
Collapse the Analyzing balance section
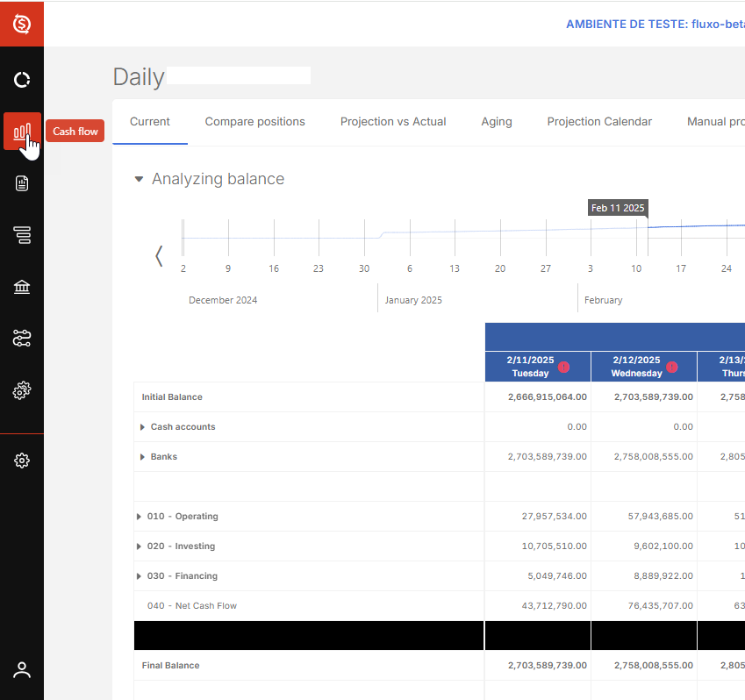139,179
